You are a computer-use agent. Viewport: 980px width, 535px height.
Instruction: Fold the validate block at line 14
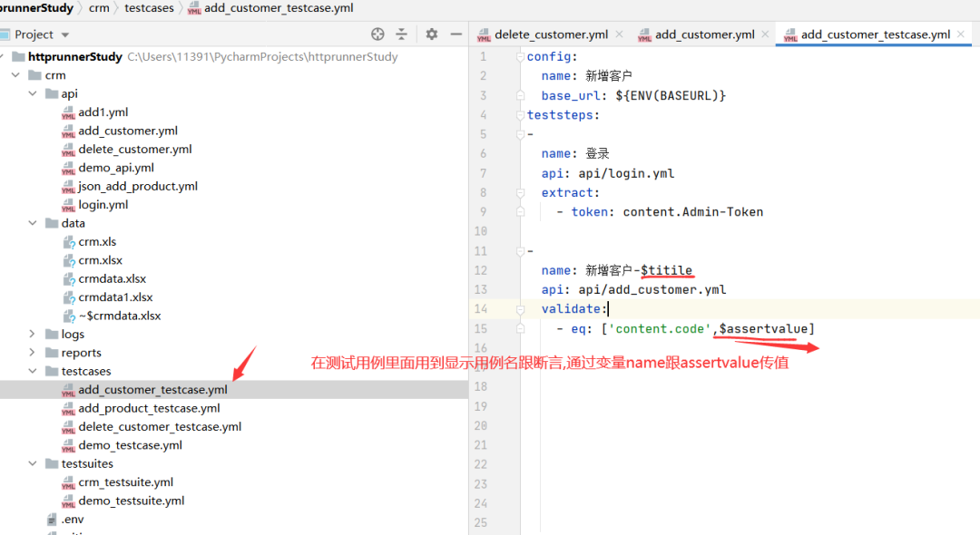[x=520, y=309]
